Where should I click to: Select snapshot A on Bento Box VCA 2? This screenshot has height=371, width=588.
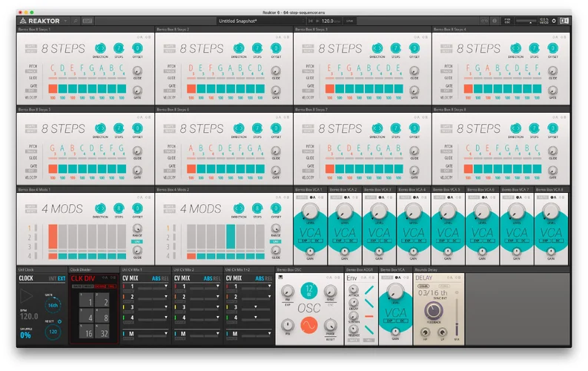pyautogui.click(x=346, y=197)
